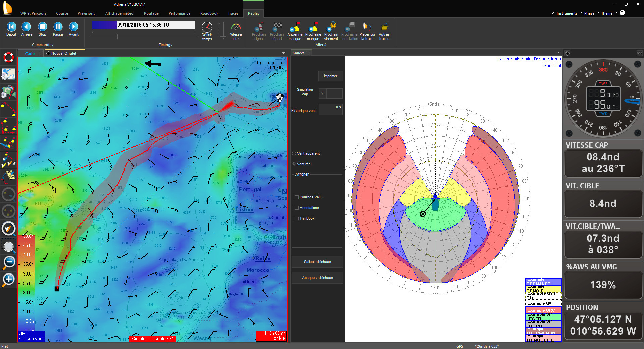Jump to Prochain virement
Image resolution: width=644 pixels, height=349 pixels.
(331, 32)
